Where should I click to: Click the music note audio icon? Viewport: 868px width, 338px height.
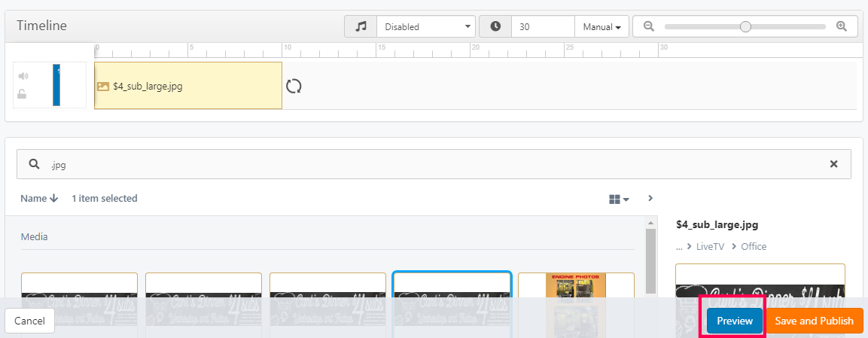coord(361,26)
